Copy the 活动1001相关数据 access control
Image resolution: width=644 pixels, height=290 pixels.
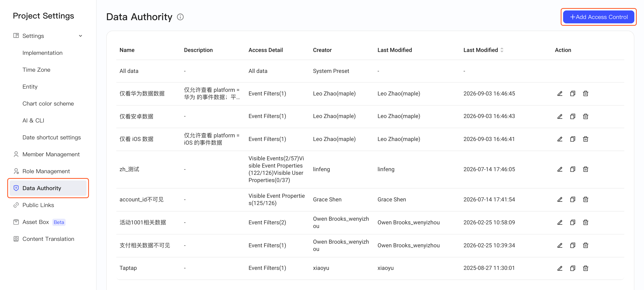(573, 223)
